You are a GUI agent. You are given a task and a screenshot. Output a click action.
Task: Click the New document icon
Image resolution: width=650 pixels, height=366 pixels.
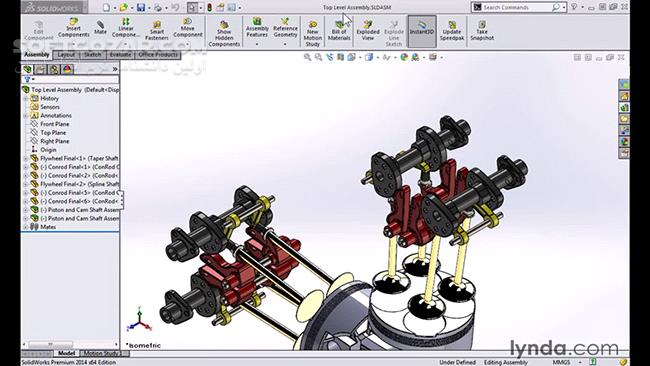[x=107, y=7]
